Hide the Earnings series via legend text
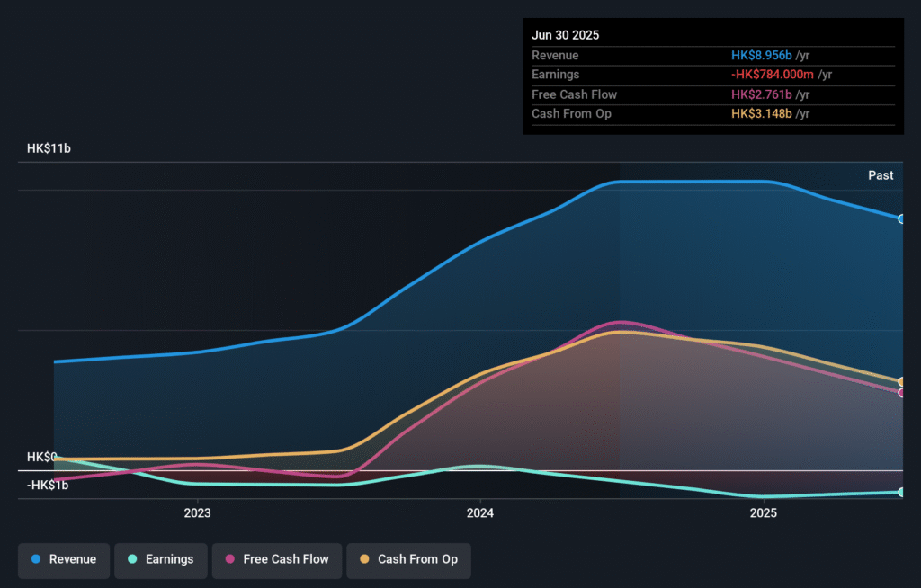This screenshot has width=921, height=588. [x=170, y=559]
